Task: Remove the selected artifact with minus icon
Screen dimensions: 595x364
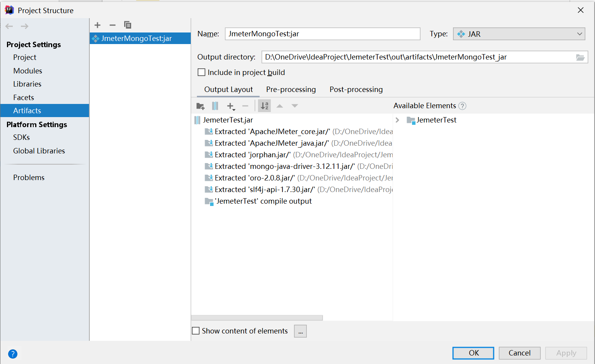Action: coord(113,25)
